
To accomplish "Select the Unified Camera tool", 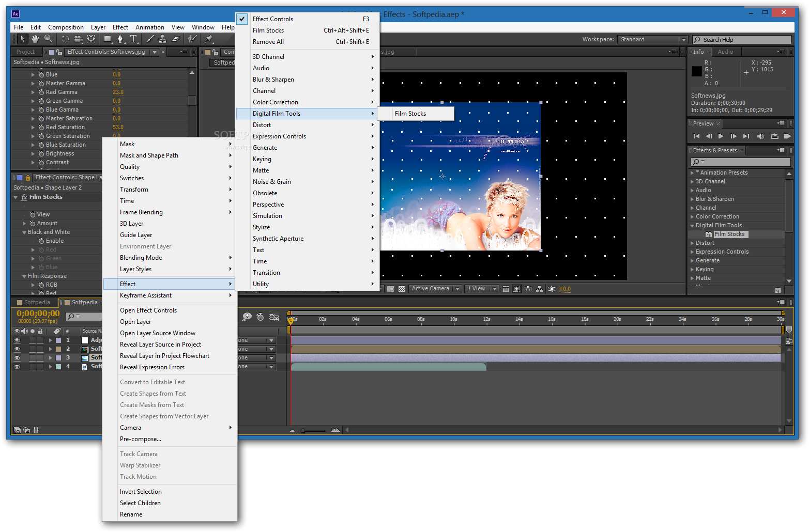I will (78, 38).
